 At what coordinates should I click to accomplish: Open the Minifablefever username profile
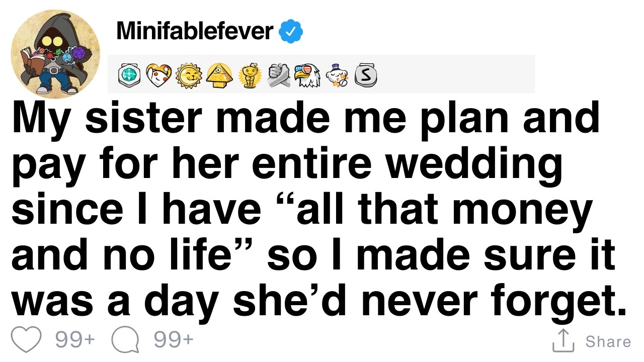tap(195, 32)
